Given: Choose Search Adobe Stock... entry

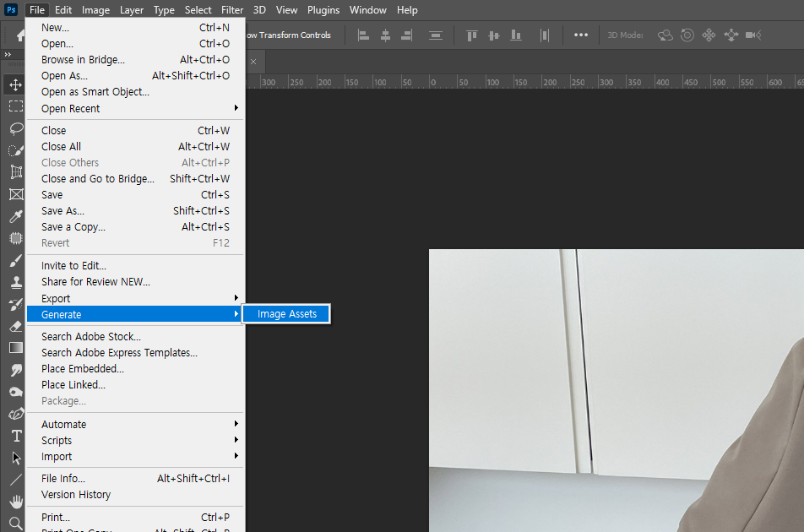Looking at the screenshot, I should (x=135, y=336).
